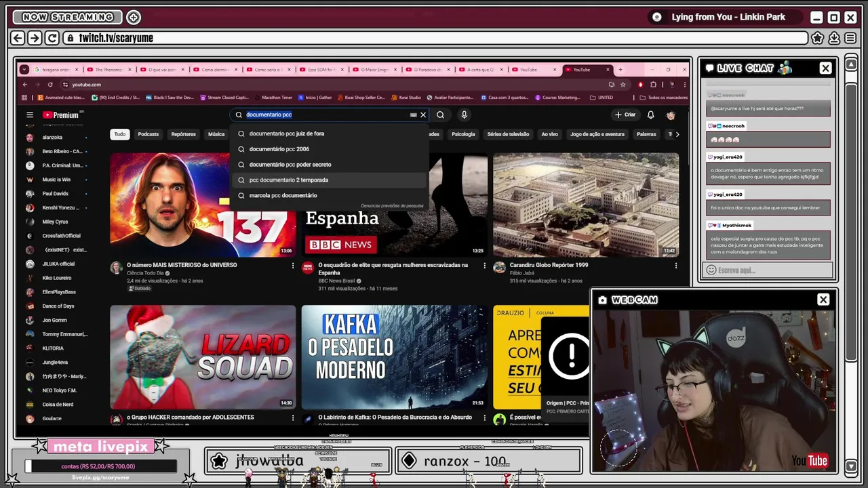Open the overlay kebab menu at top right

(850, 38)
